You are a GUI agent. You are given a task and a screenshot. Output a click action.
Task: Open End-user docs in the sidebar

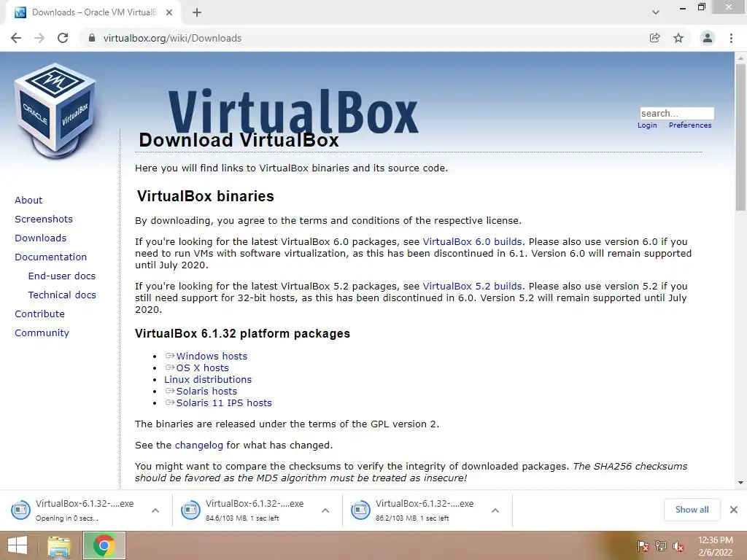click(62, 276)
